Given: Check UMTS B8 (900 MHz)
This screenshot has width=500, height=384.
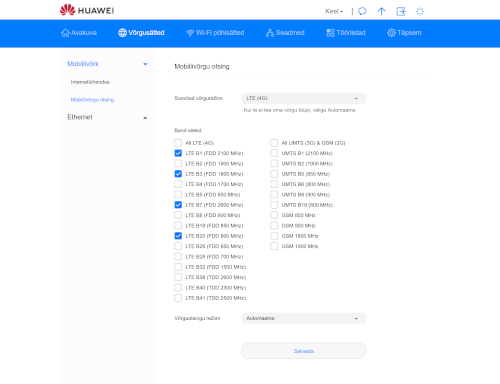Looking at the screenshot, I should point(274,195).
